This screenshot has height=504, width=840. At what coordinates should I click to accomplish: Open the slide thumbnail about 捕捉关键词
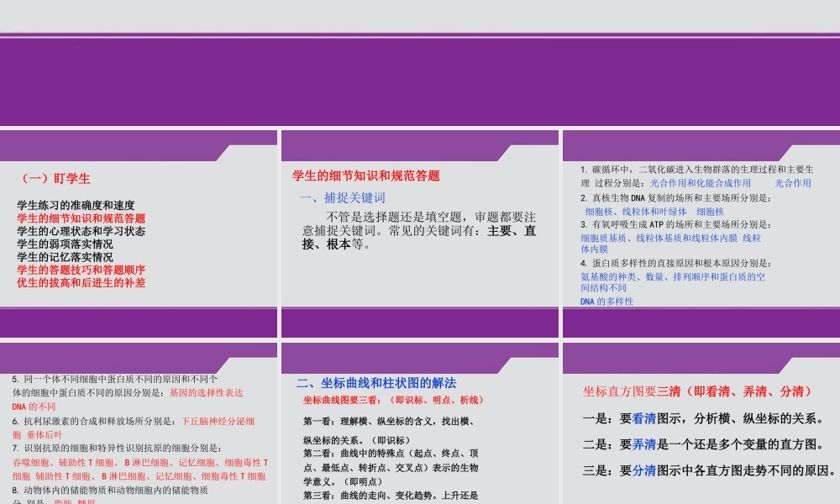(420, 234)
